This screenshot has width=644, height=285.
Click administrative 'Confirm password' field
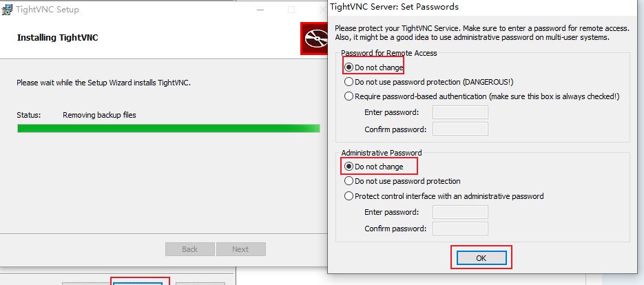point(460,229)
